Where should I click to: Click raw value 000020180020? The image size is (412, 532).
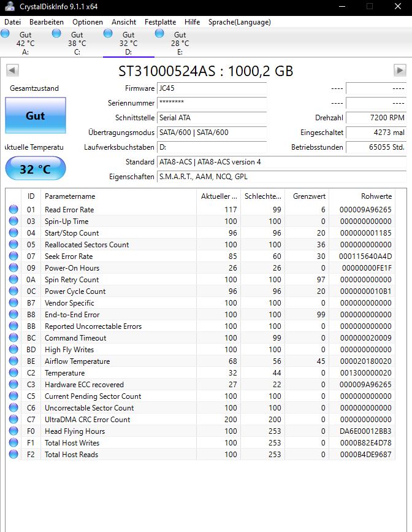(365, 361)
